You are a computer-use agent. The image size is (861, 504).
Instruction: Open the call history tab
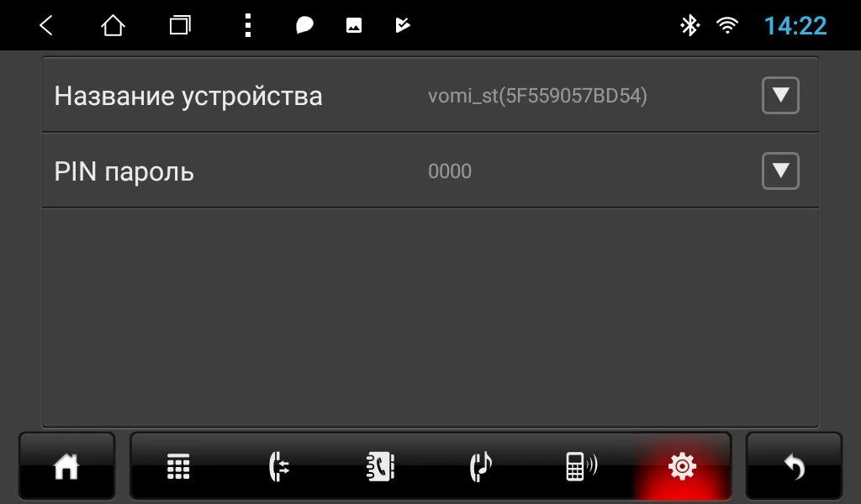click(279, 467)
